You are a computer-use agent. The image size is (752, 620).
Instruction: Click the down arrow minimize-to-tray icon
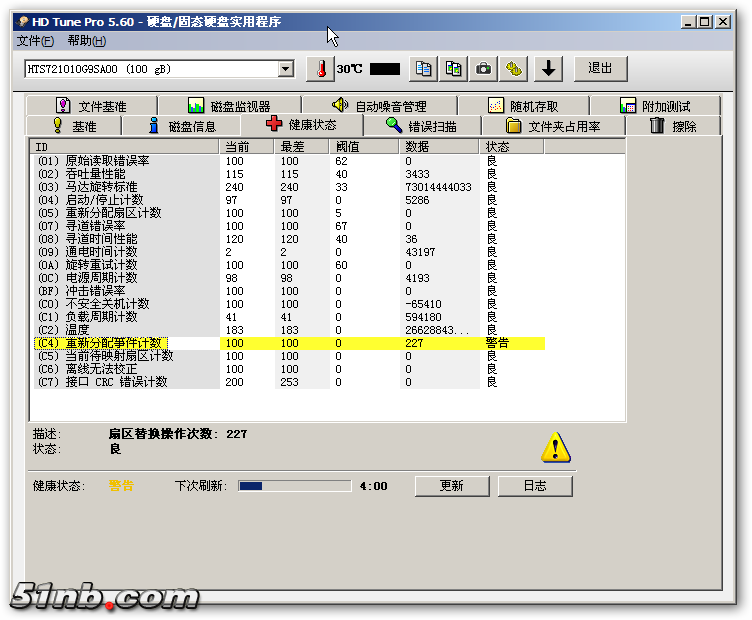(x=549, y=69)
